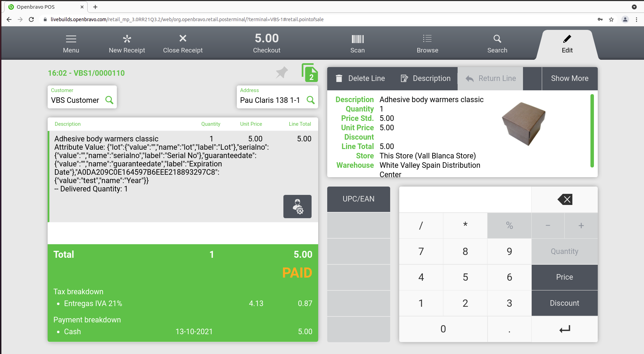This screenshot has width=644, height=354.
Task: Click keypad number 2
Action: (x=465, y=303)
